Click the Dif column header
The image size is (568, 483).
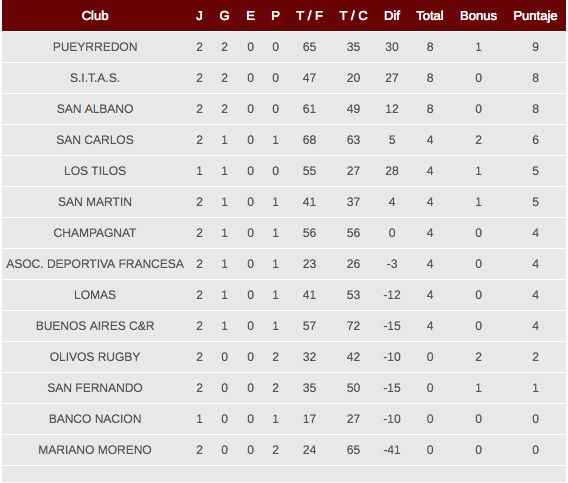pos(392,16)
